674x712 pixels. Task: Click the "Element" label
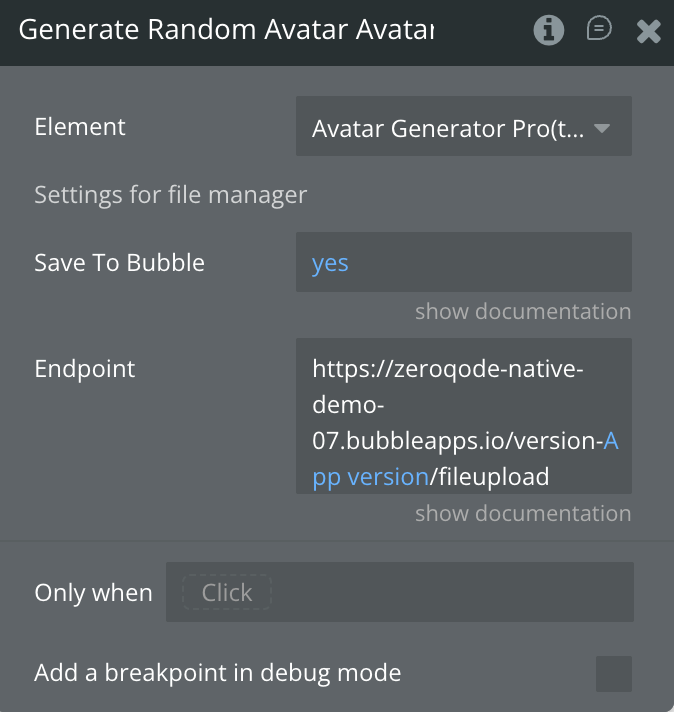(x=80, y=127)
